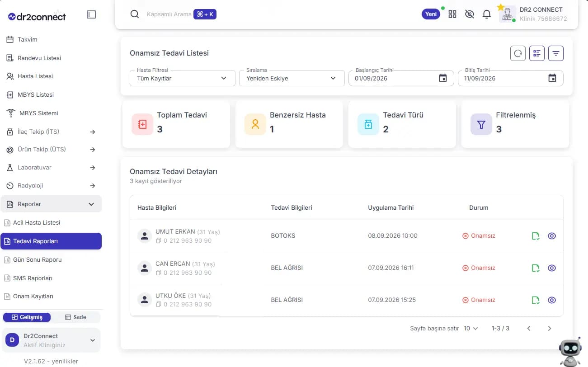The image size is (588, 367).
Task: Toggle privacy hide-eye icon in header
Action: tap(470, 14)
